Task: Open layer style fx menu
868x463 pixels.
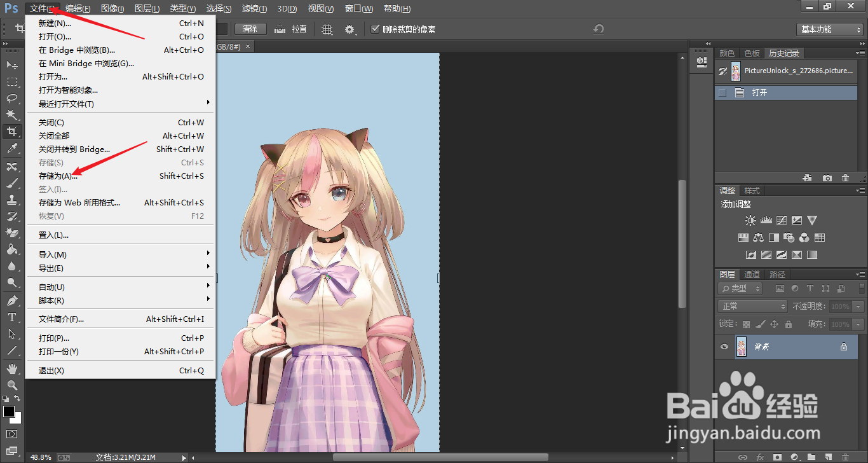Action: pyautogui.click(x=760, y=457)
